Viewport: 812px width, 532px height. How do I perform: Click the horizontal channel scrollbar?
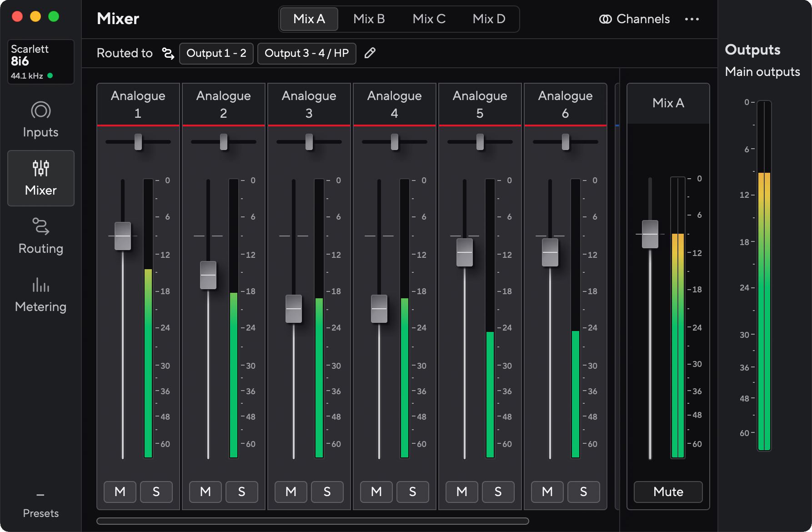(313, 521)
